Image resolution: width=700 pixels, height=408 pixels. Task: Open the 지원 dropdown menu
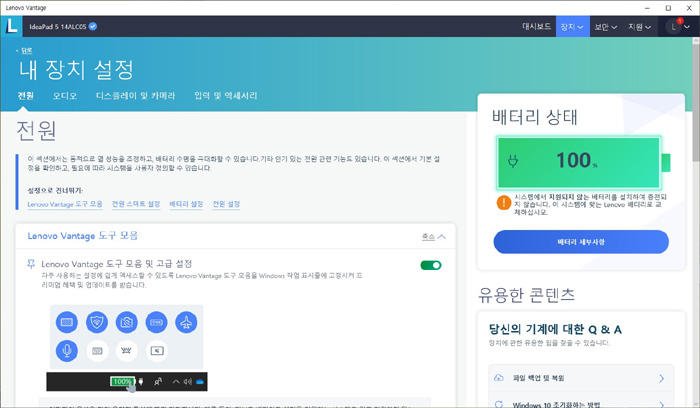640,27
